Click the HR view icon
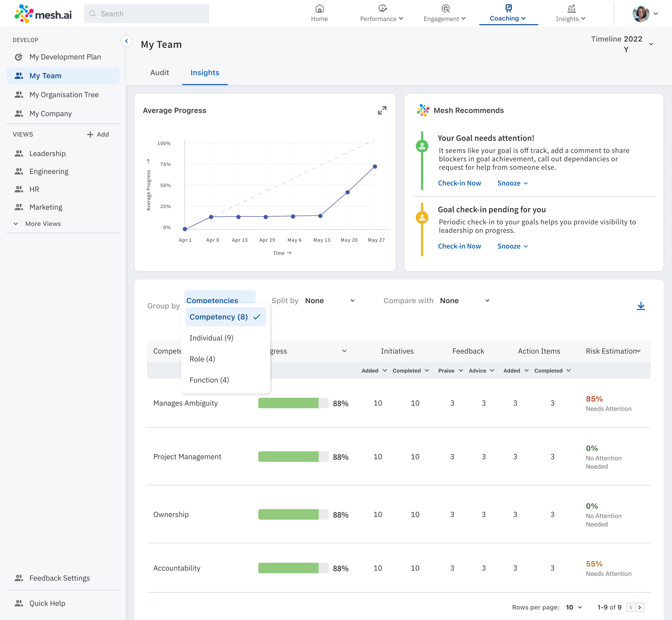The height and width of the screenshot is (620, 672). [x=19, y=189]
